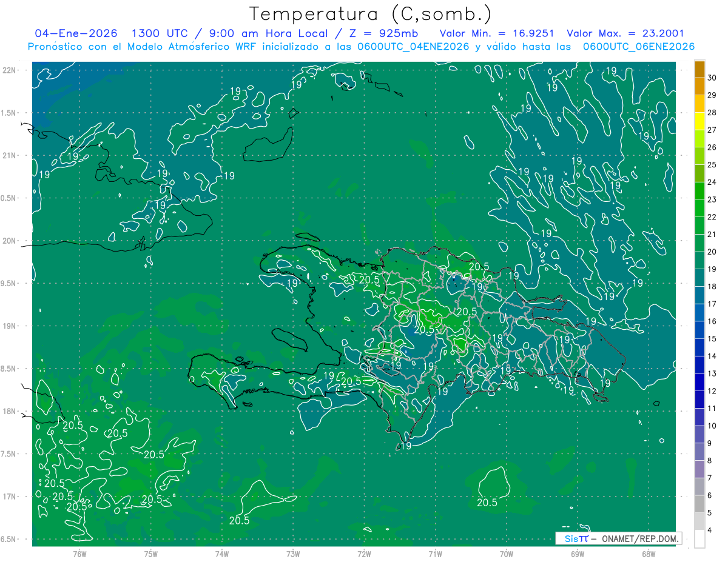Image resolution: width=728 pixels, height=562 pixels.
Task: Click the '71W' longitude axis label
Action: (435, 554)
